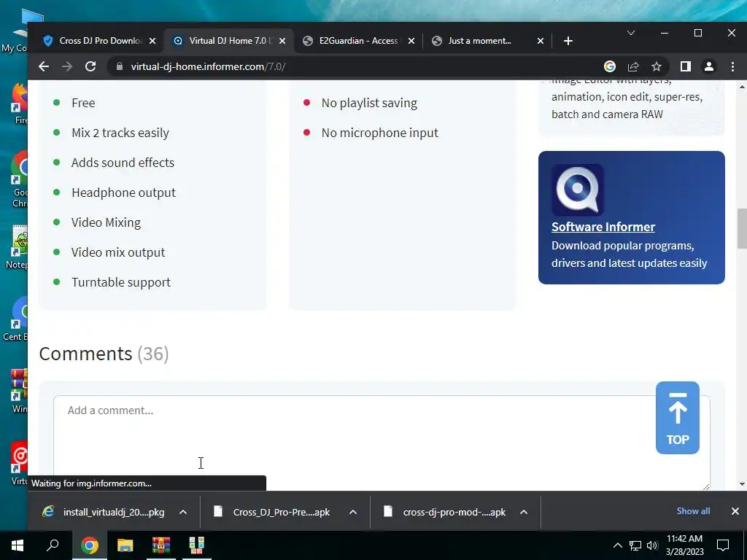
Task: Open the Software Informer link
Action: pyautogui.click(x=603, y=227)
